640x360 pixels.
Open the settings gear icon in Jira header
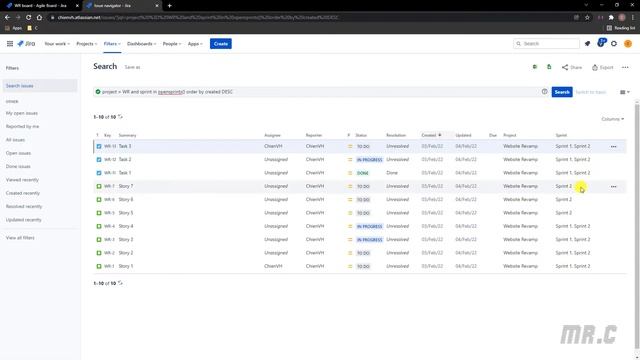point(614,44)
